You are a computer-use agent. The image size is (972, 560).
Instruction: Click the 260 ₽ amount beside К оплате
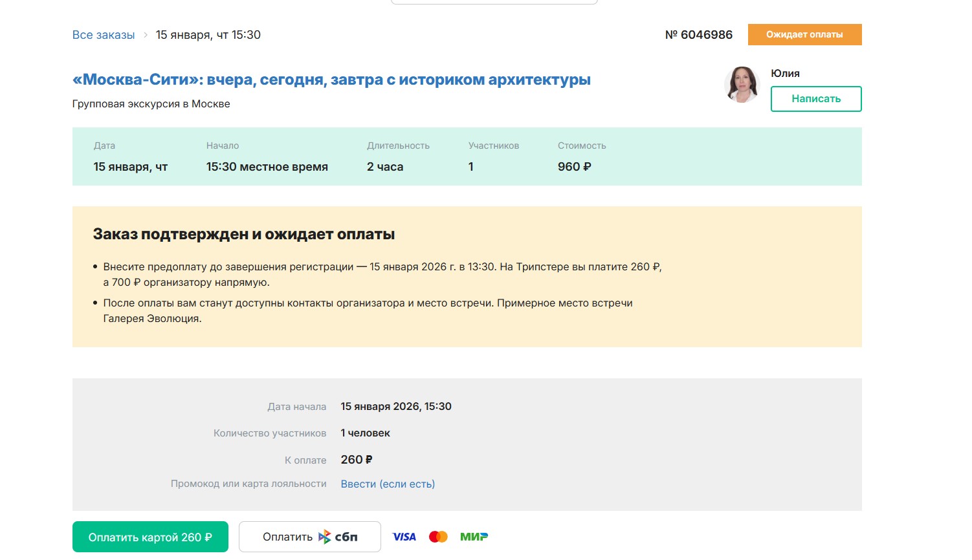(x=357, y=460)
